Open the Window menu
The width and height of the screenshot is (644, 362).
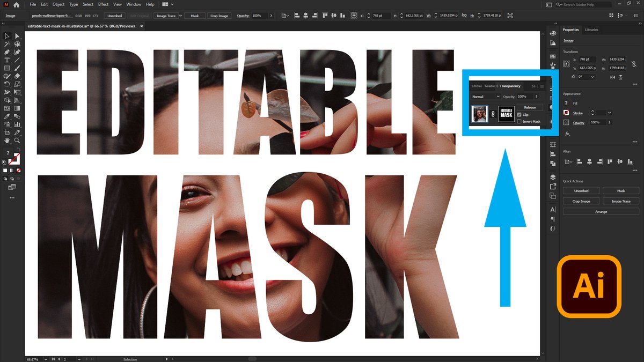[x=133, y=4]
